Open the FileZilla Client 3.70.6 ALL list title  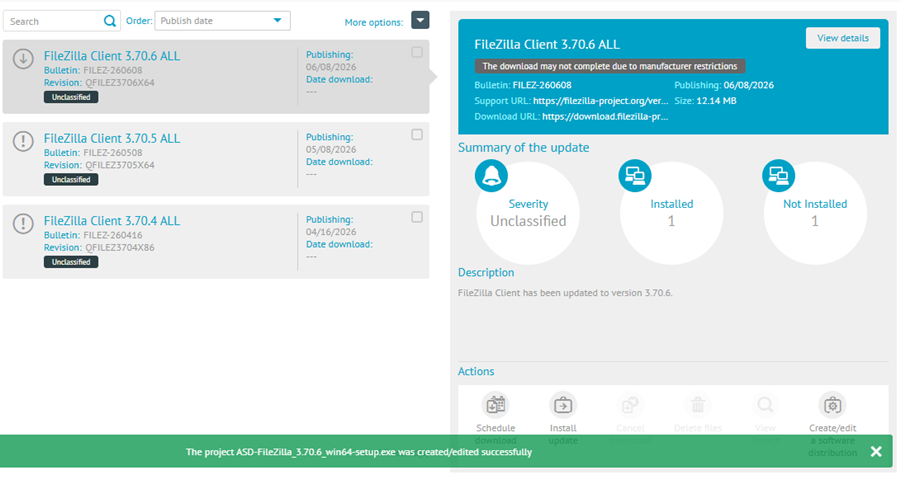coord(112,56)
